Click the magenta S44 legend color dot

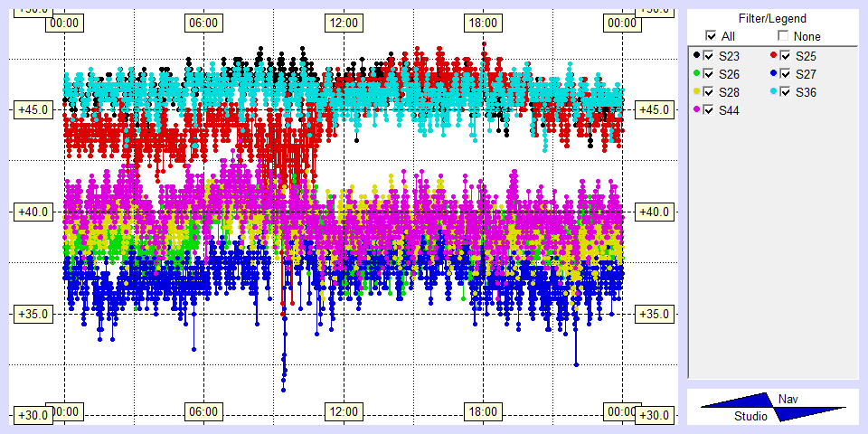click(696, 110)
